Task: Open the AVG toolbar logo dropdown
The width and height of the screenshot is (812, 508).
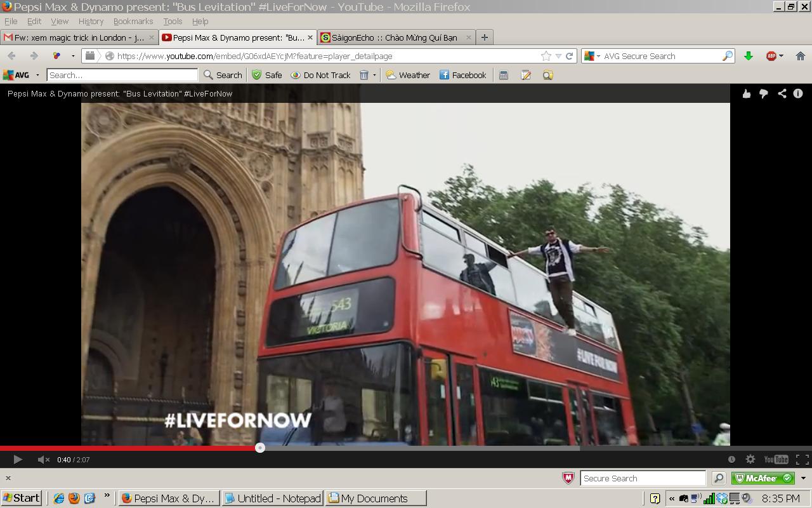Action: click(21, 75)
